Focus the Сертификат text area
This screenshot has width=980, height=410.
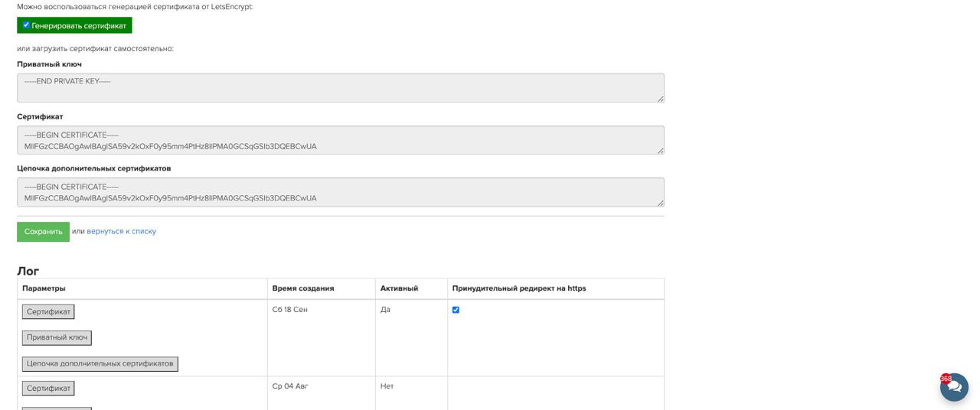point(341,140)
